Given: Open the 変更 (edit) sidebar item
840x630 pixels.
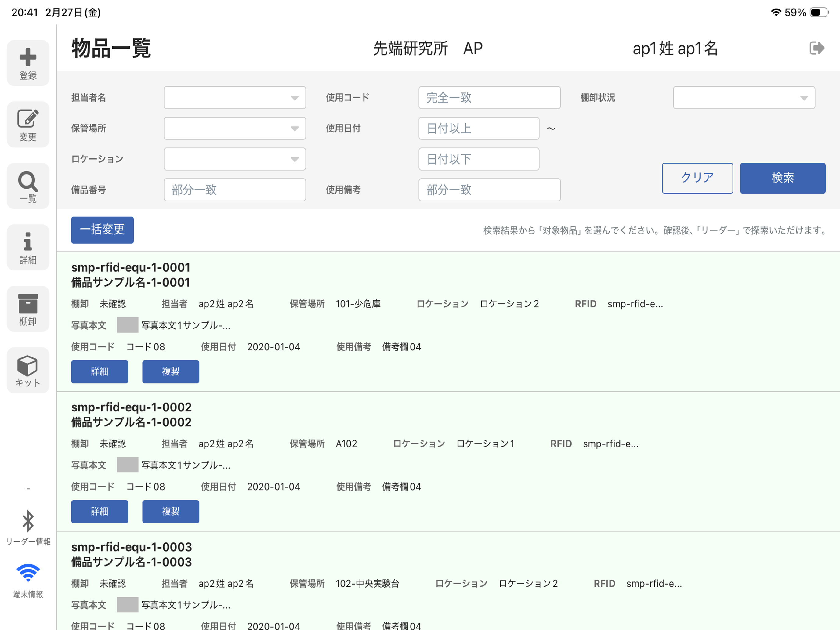Looking at the screenshot, I should click(28, 125).
